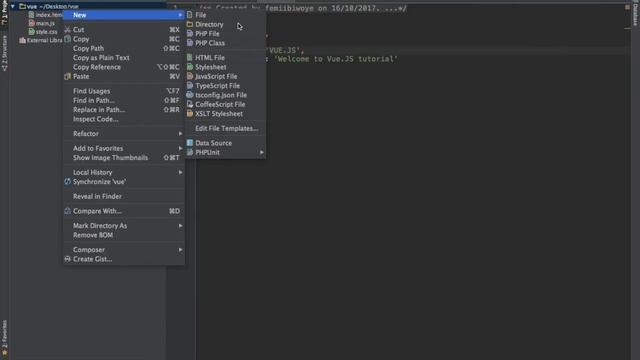Click the XSLT Stylesheet icon
Viewport: 640px width, 360px height.
coord(190,114)
